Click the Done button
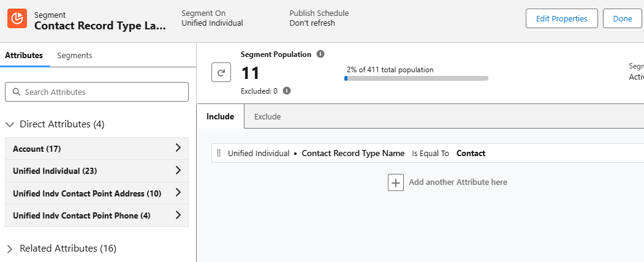 click(x=622, y=18)
